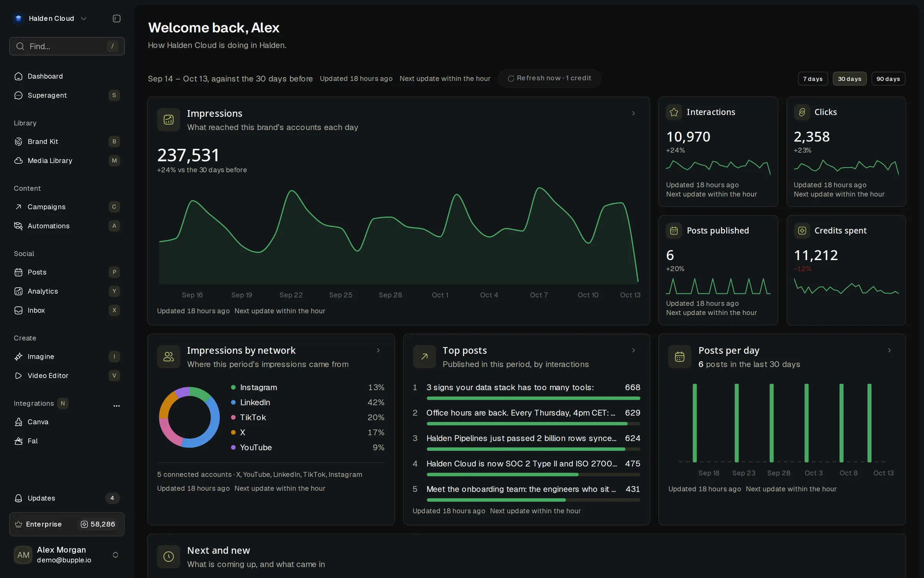The width and height of the screenshot is (924, 578).
Task: Click the Dashboard home icon
Action: [18, 76]
